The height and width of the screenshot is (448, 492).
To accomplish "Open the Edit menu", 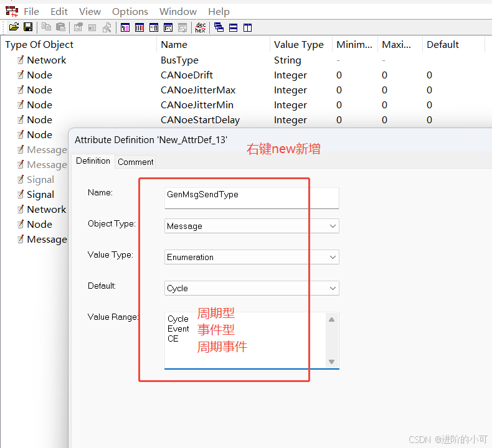I will click(59, 12).
